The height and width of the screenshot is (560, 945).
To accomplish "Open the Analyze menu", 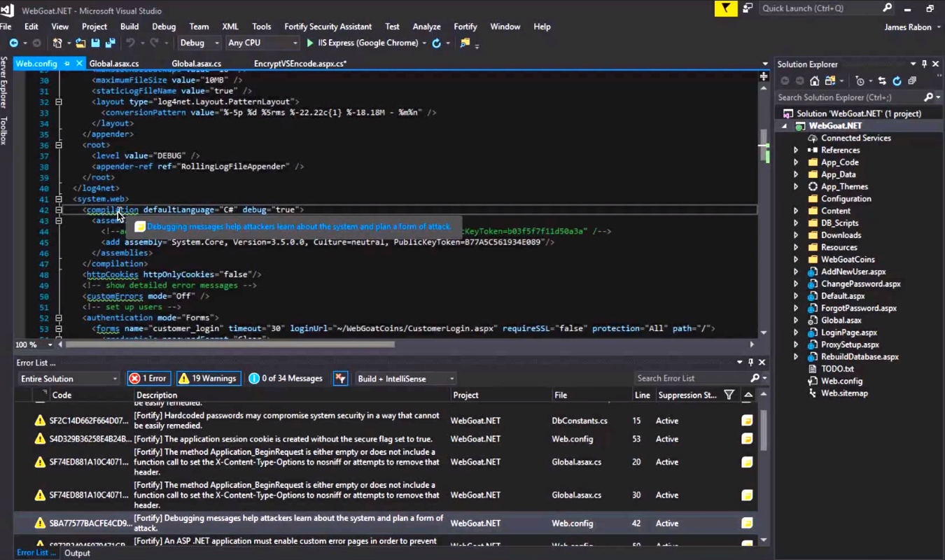I will pyautogui.click(x=426, y=27).
